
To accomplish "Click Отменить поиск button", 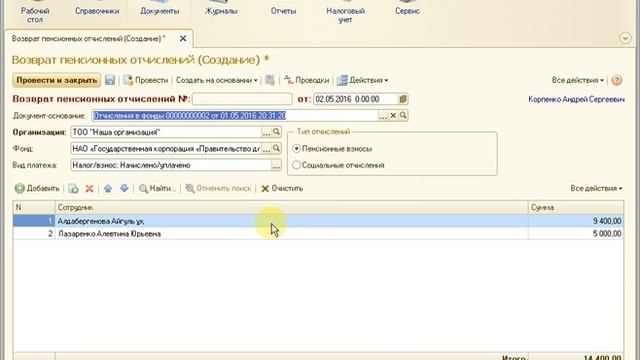I will tap(218, 188).
